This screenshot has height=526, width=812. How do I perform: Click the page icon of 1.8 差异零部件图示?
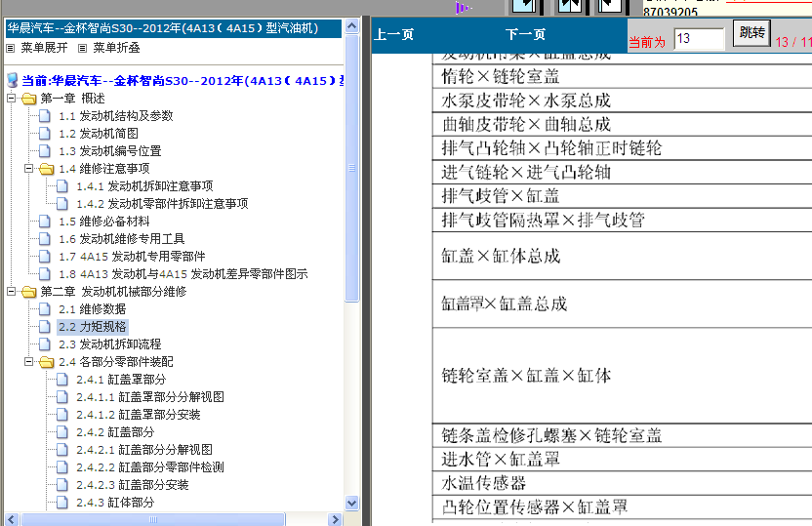click(45, 274)
